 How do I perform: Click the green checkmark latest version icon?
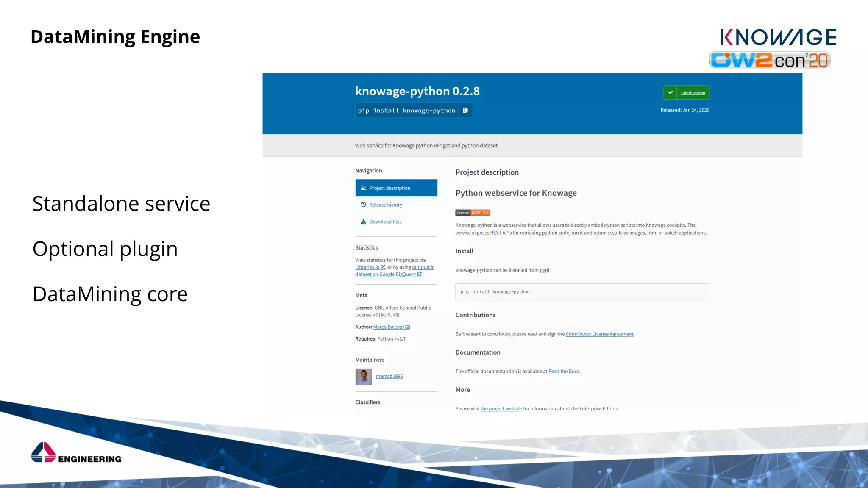point(670,93)
